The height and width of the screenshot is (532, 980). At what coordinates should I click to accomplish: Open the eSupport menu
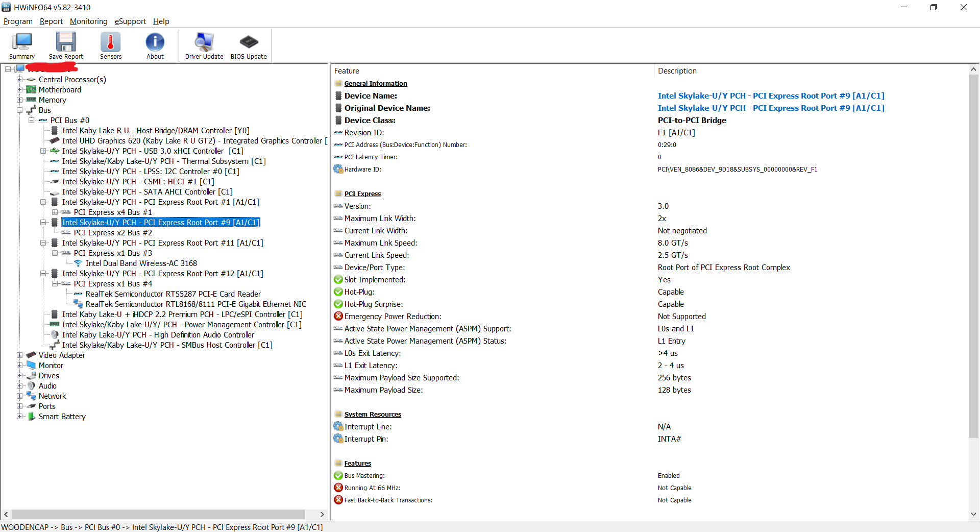click(x=130, y=21)
